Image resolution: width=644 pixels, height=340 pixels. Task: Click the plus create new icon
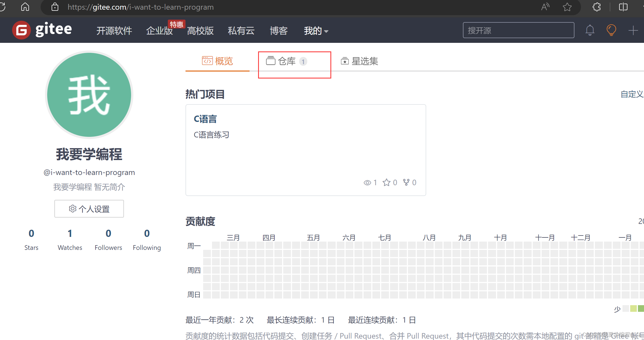tap(633, 30)
